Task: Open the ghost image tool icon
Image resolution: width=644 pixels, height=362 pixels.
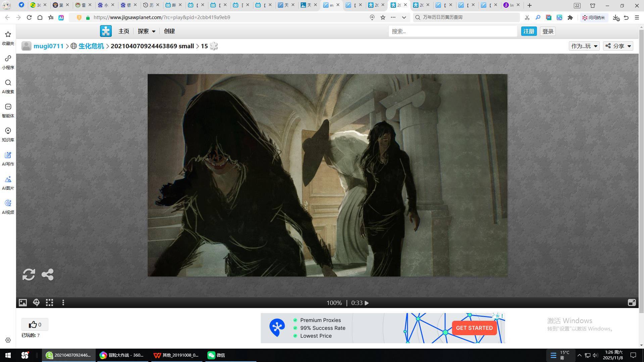Action: coord(36,303)
